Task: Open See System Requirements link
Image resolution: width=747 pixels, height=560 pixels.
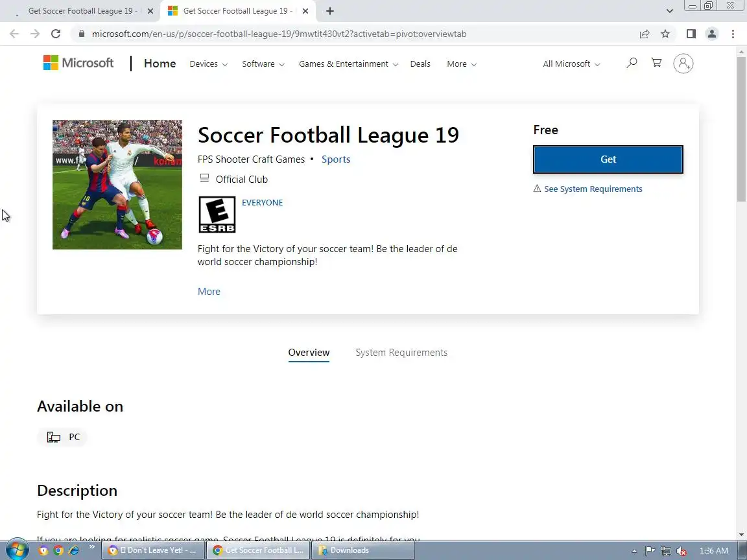Action: pos(593,189)
